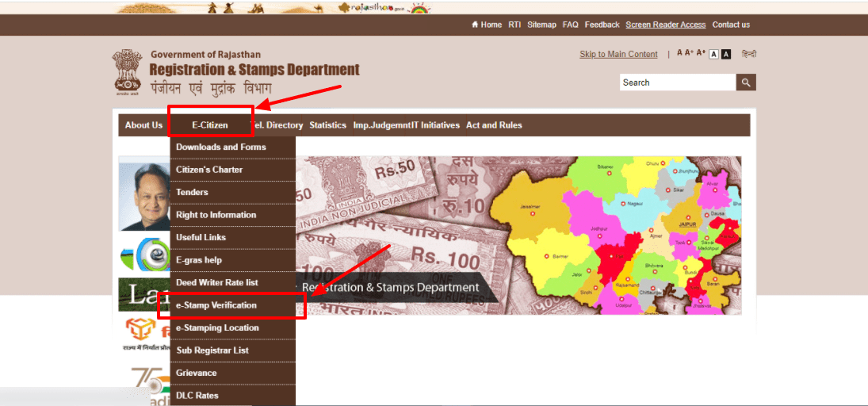Select Right to Information menu entry

232,215
